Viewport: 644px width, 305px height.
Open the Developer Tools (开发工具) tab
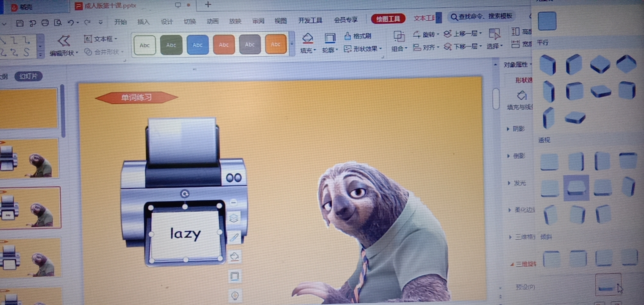pyautogui.click(x=310, y=20)
